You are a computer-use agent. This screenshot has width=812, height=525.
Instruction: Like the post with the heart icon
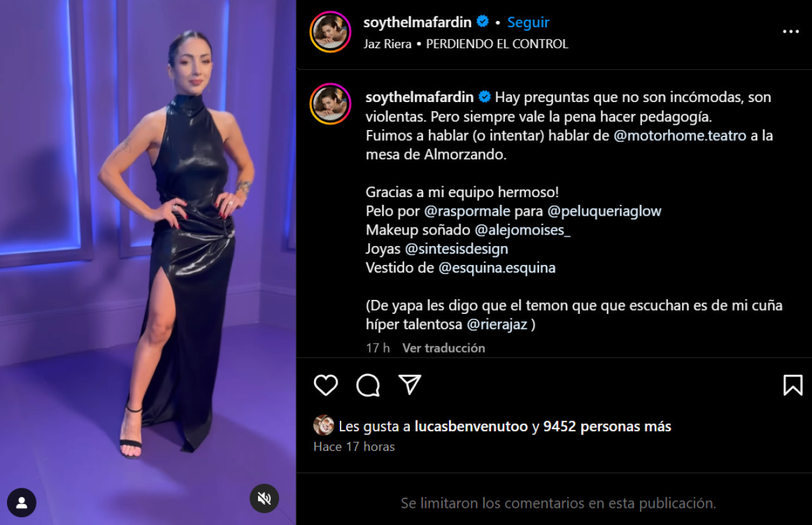pyautogui.click(x=326, y=385)
